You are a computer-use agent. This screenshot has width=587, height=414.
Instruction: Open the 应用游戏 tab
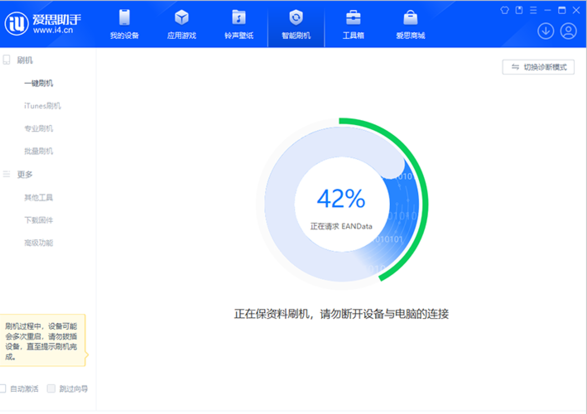click(x=182, y=24)
